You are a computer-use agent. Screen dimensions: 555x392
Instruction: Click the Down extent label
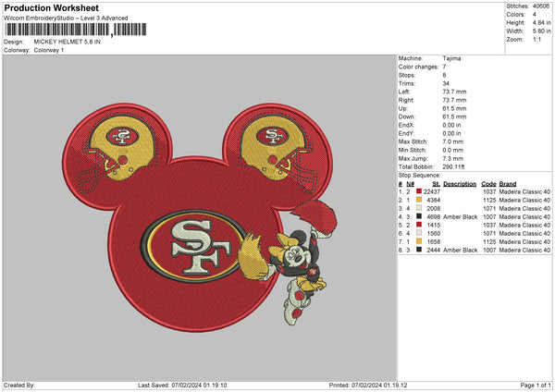[406, 116]
